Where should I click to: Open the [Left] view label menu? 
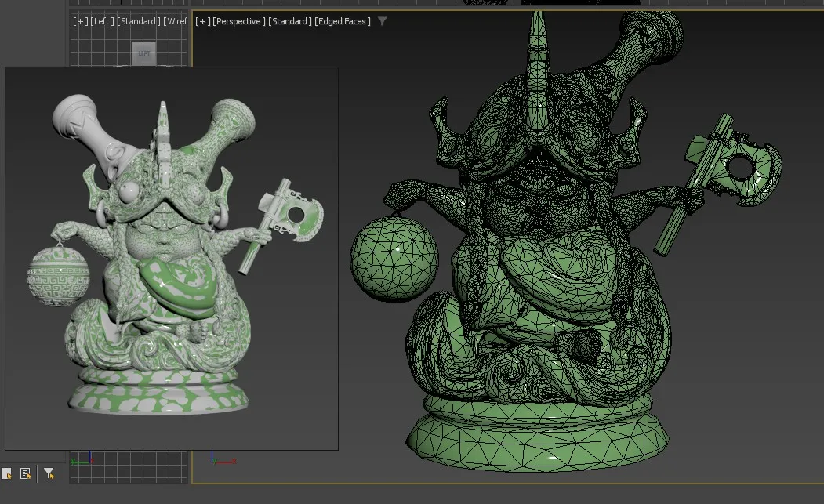[102, 21]
